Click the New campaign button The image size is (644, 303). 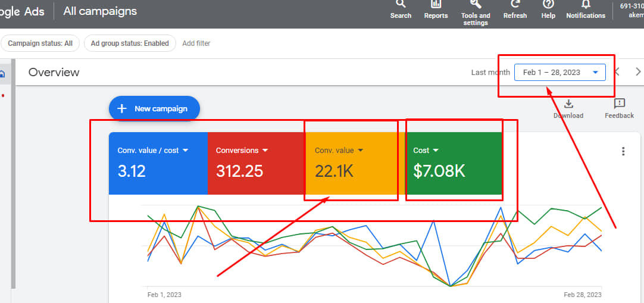point(154,108)
